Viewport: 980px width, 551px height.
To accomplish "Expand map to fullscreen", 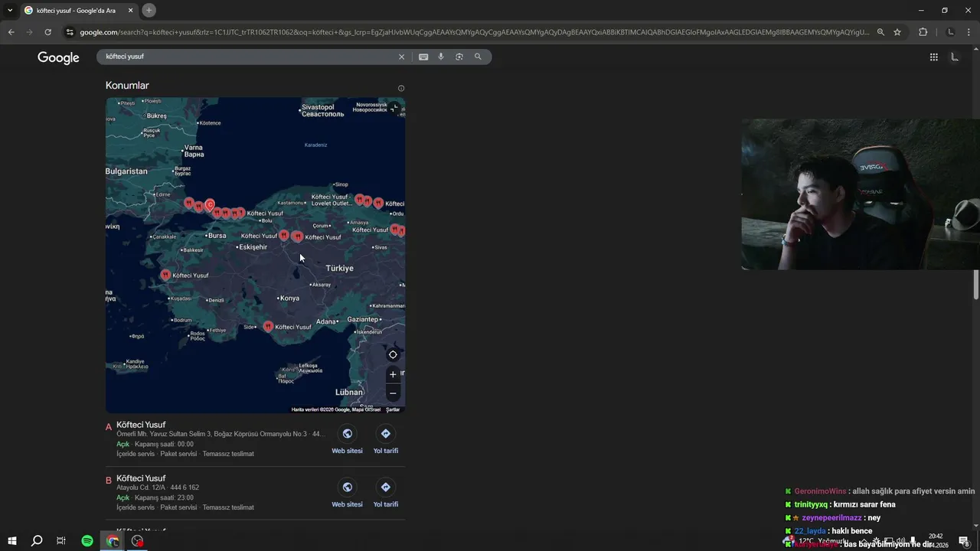I will 394,108.
